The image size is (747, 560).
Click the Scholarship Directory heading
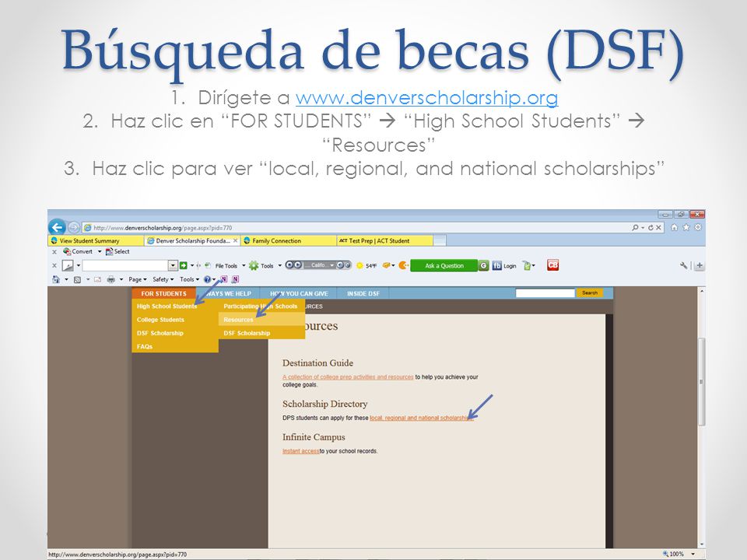point(325,404)
